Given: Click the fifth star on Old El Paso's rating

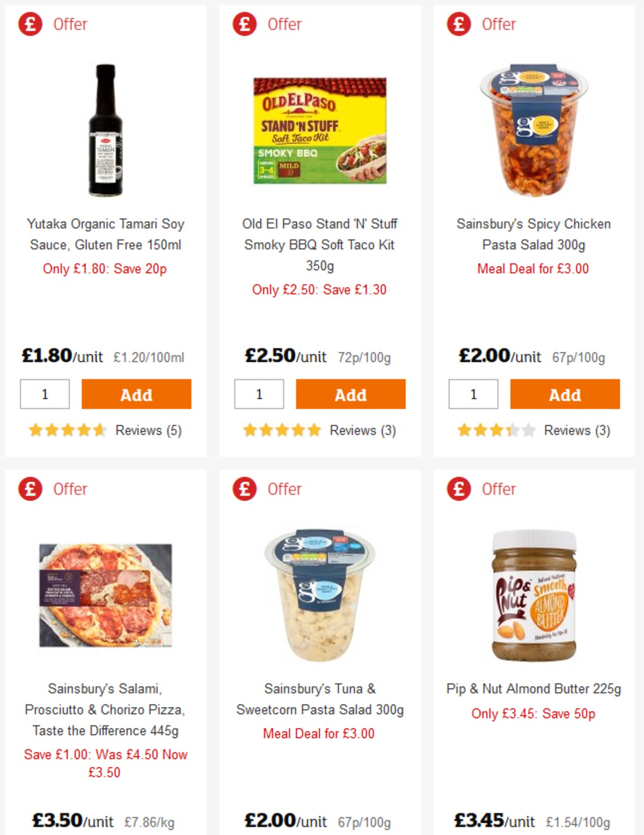Looking at the screenshot, I should pyautogui.click(x=314, y=430).
